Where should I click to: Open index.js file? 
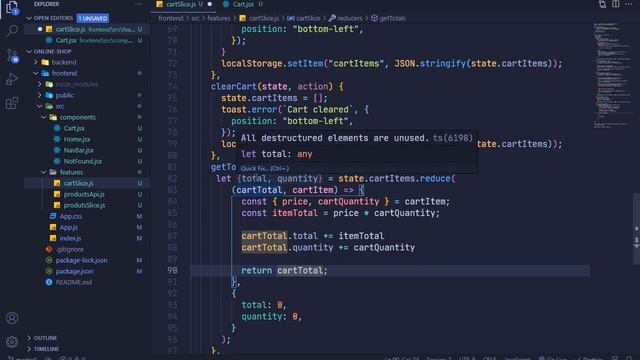[70, 238]
